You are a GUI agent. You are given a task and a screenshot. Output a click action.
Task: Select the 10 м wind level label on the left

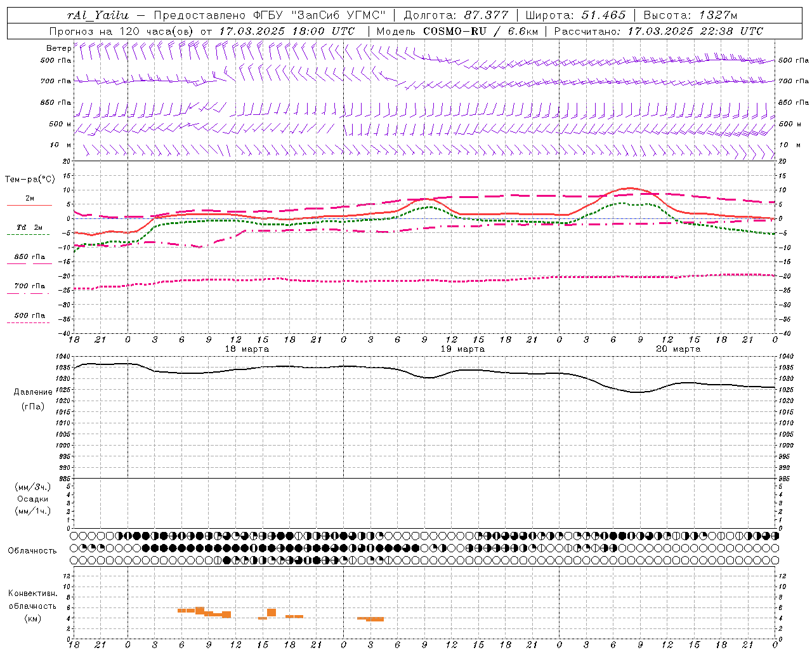click(x=61, y=145)
